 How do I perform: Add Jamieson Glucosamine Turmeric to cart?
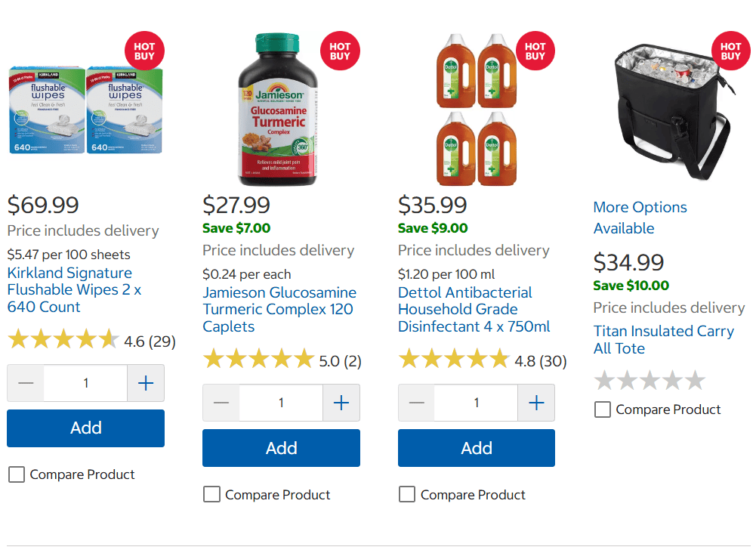(x=281, y=448)
